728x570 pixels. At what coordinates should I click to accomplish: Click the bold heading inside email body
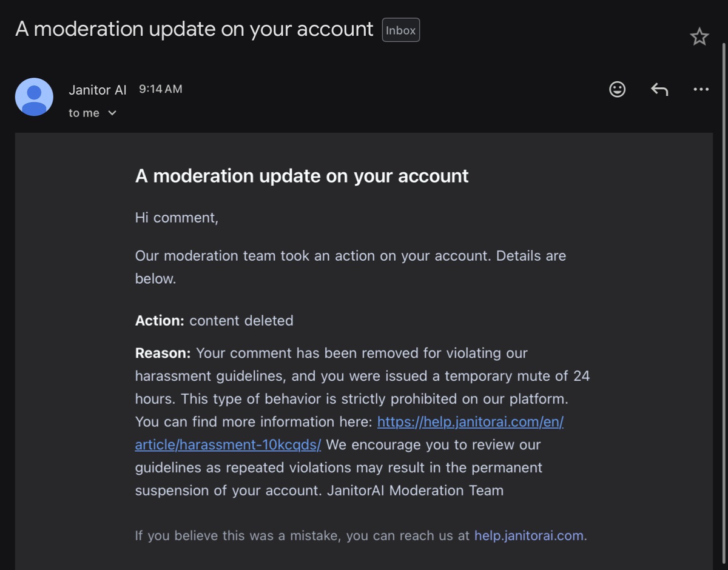point(302,176)
